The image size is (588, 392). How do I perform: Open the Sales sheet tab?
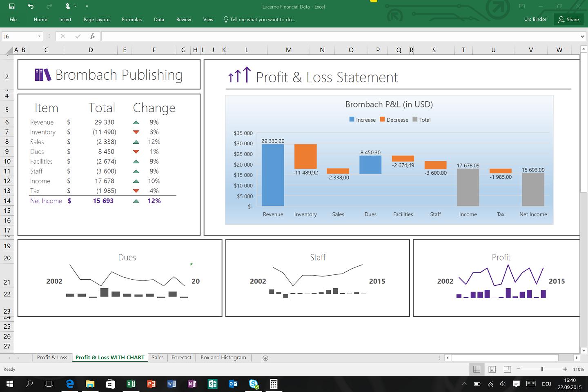click(x=158, y=357)
